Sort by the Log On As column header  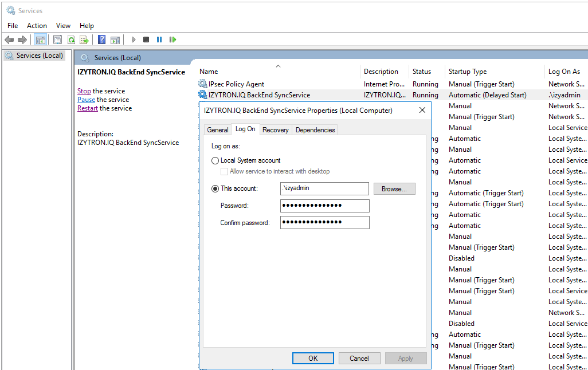(566, 71)
